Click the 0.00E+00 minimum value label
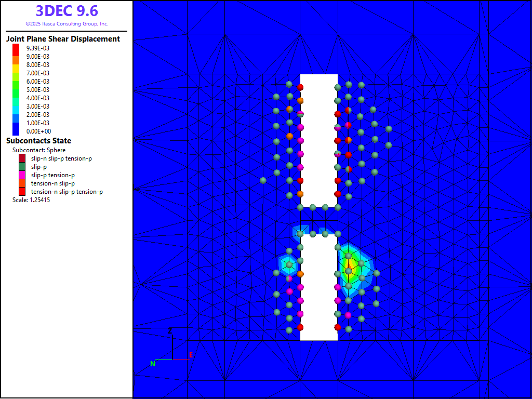The width and height of the screenshot is (532, 399). tap(38, 131)
